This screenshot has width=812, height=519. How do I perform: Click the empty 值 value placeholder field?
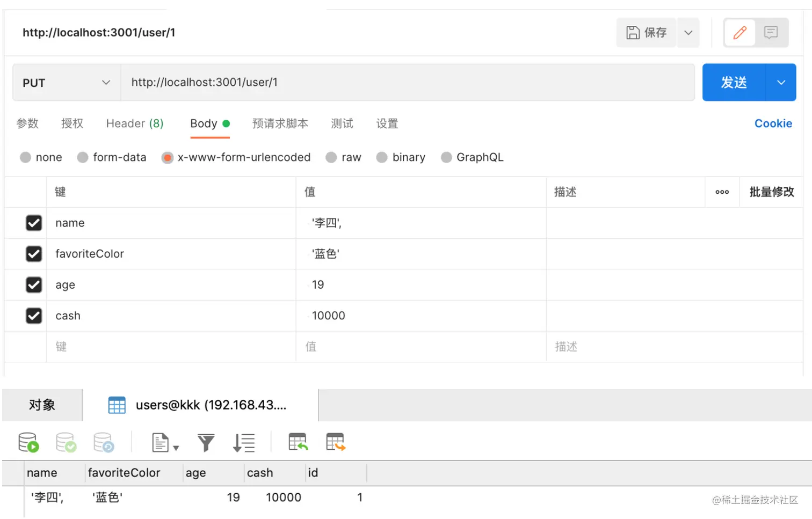coord(421,347)
